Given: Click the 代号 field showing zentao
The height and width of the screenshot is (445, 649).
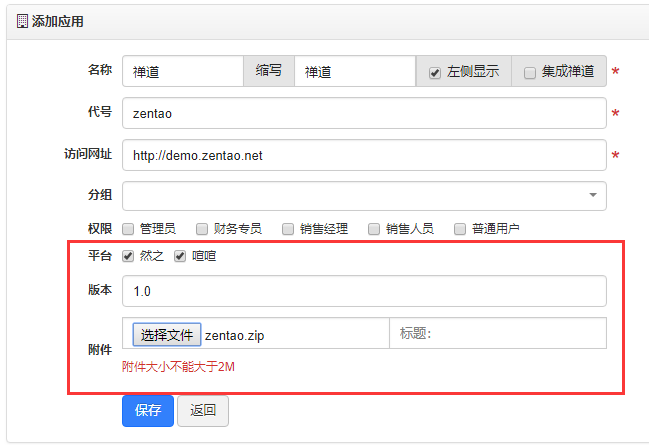Looking at the screenshot, I should [364, 114].
